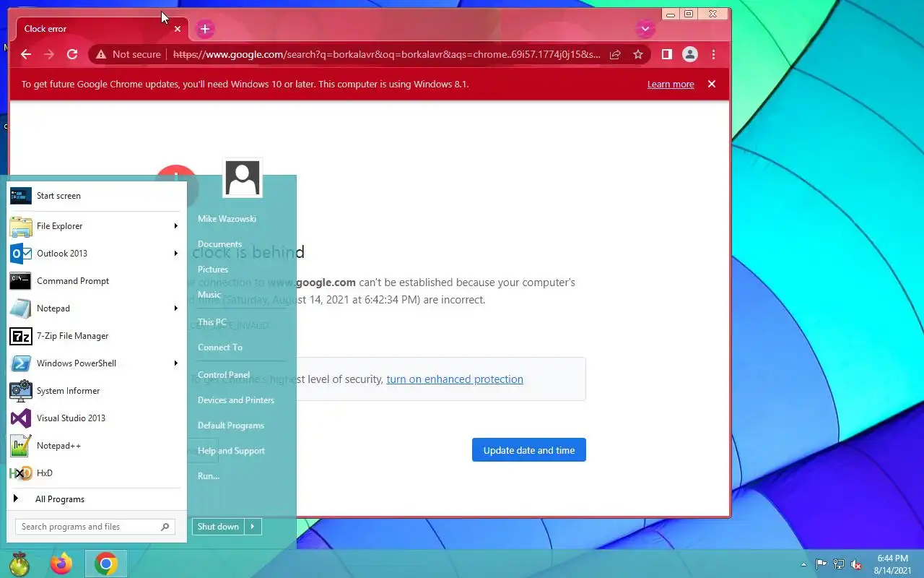Open Control Panel from Start menu
Image resolution: width=924 pixels, height=578 pixels.
(224, 375)
